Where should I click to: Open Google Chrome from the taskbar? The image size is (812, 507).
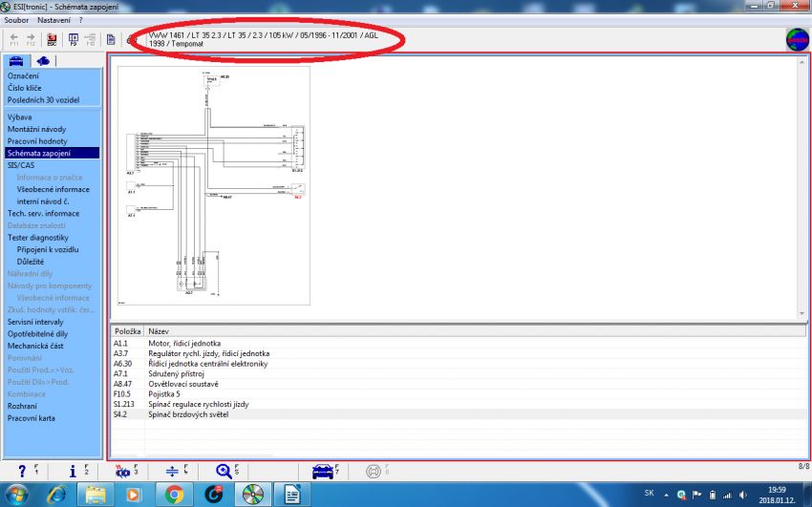point(174,495)
